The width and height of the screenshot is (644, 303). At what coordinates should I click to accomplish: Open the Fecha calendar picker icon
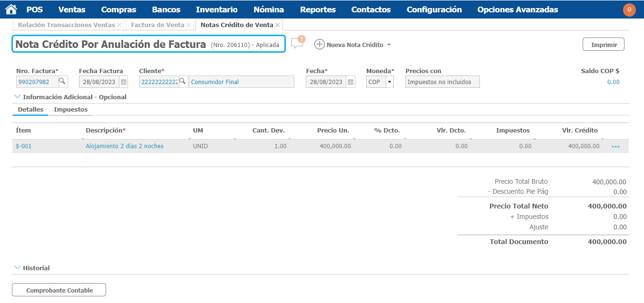(x=351, y=82)
